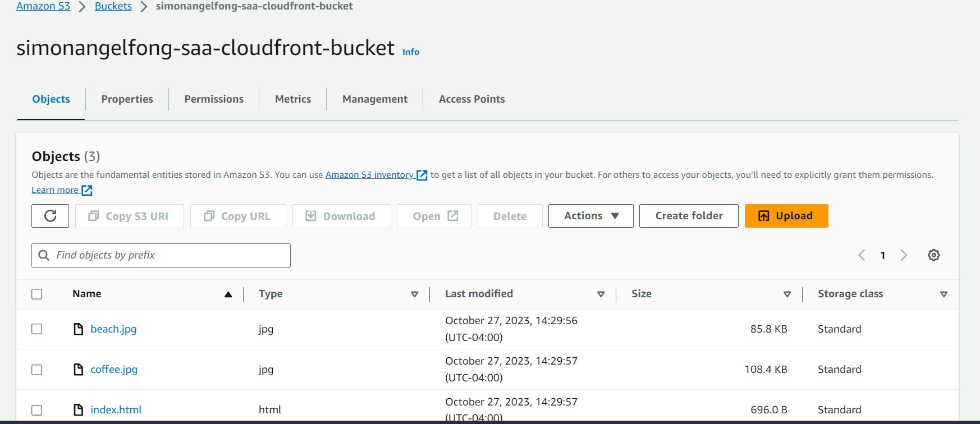Check the box for beach.jpg
Image resolution: width=980 pixels, height=424 pixels.
[37, 329]
